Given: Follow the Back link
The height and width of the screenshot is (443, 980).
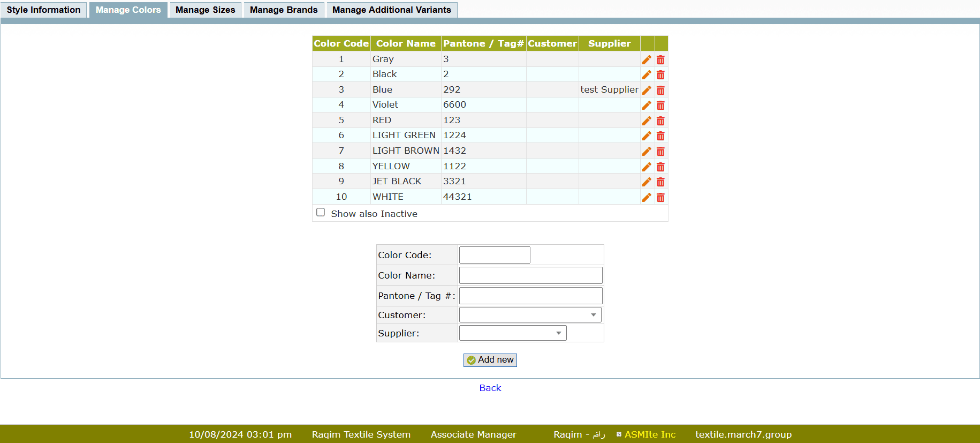Looking at the screenshot, I should (x=490, y=388).
